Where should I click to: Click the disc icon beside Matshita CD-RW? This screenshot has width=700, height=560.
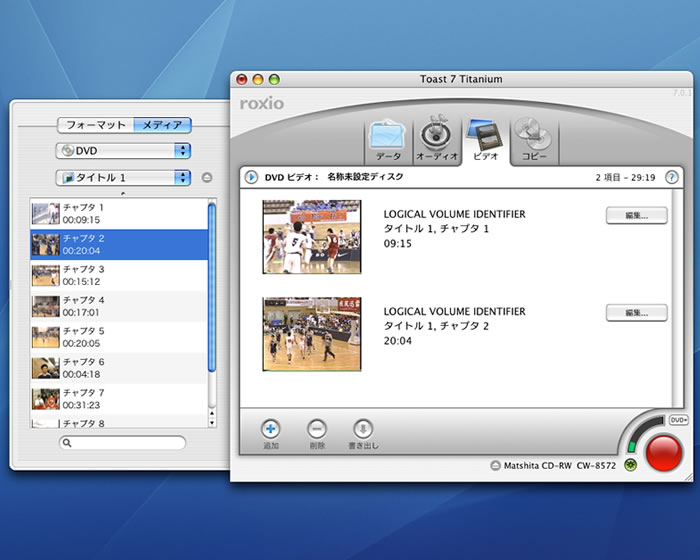click(x=495, y=465)
